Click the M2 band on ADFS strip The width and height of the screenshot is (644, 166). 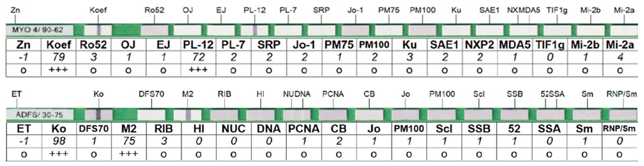coord(188,115)
